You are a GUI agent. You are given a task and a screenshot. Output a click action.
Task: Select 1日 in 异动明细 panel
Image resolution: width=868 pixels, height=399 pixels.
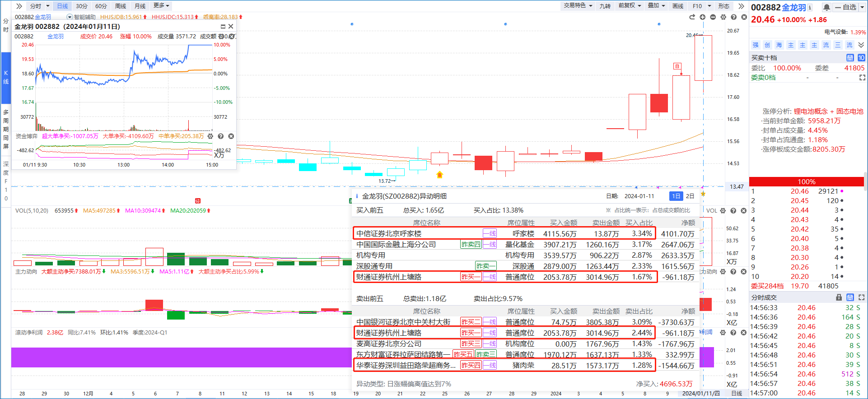[x=676, y=196]
